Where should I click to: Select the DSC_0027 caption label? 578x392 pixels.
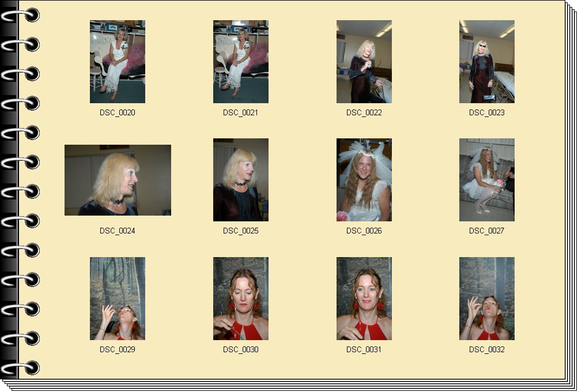[487, 231]
